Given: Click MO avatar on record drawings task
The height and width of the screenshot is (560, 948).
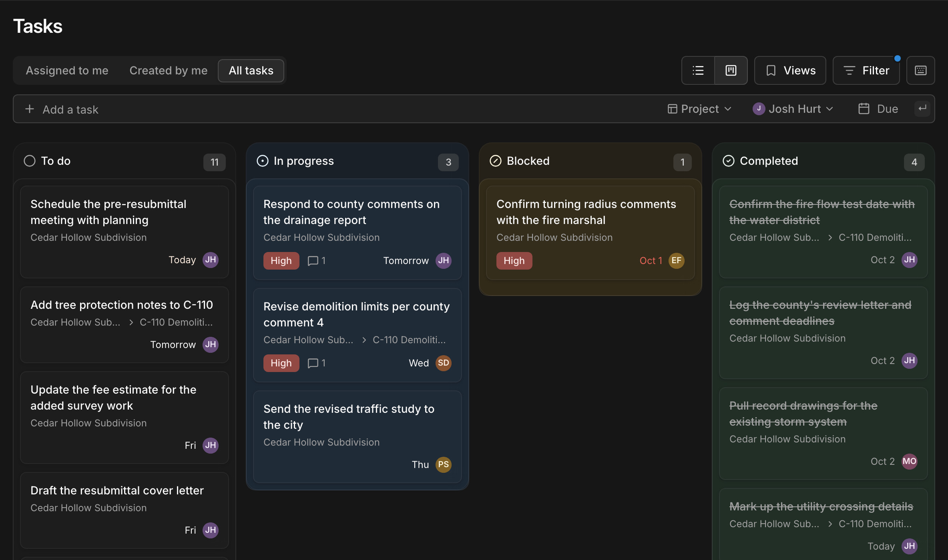Looking at the screenshot, I should [x=910, y=462].
